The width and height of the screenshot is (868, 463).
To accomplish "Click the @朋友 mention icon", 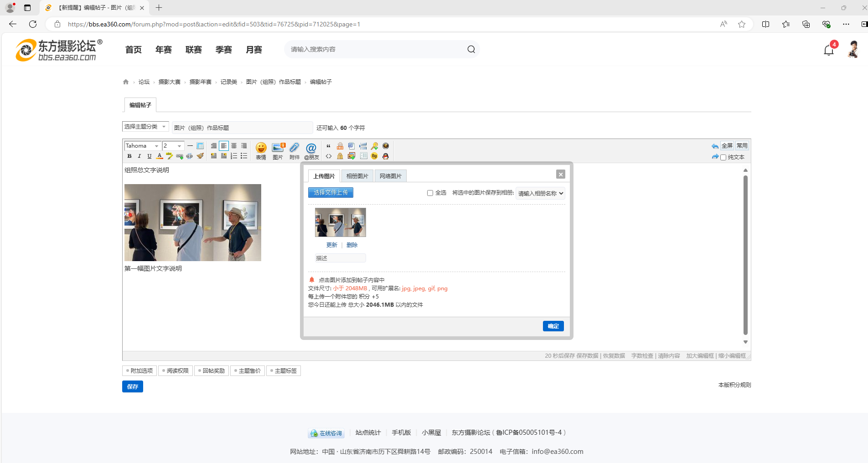I will click(x=311, y=150).
